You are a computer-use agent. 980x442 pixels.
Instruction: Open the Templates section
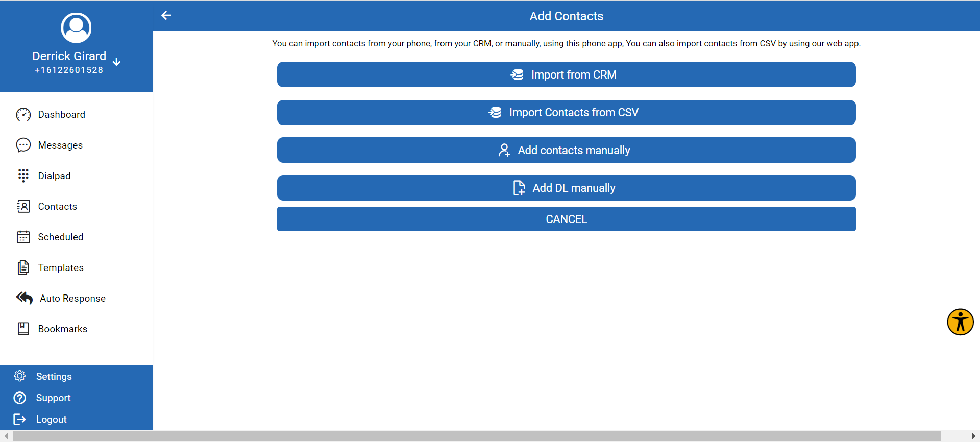(x=60, y=268)
